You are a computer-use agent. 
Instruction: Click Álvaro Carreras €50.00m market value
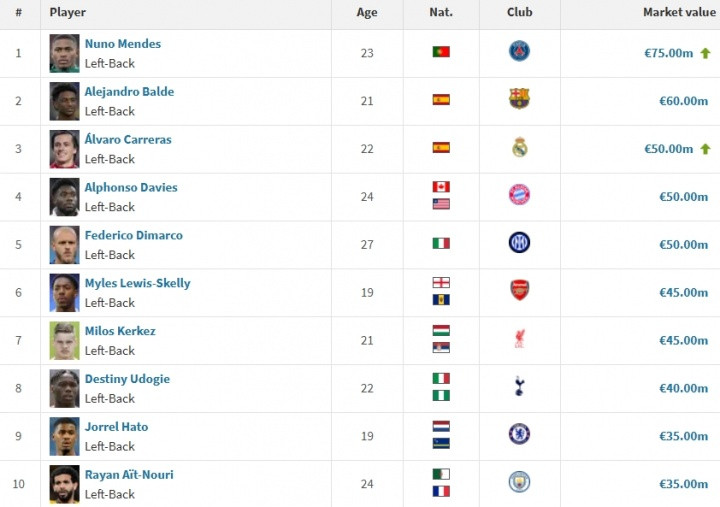tap(668, 149)
